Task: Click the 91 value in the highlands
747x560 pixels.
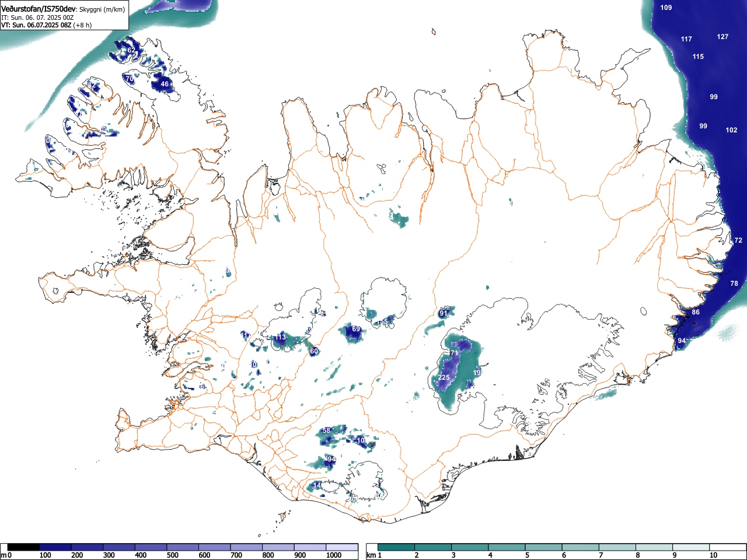Action: [x=444, y=313]
